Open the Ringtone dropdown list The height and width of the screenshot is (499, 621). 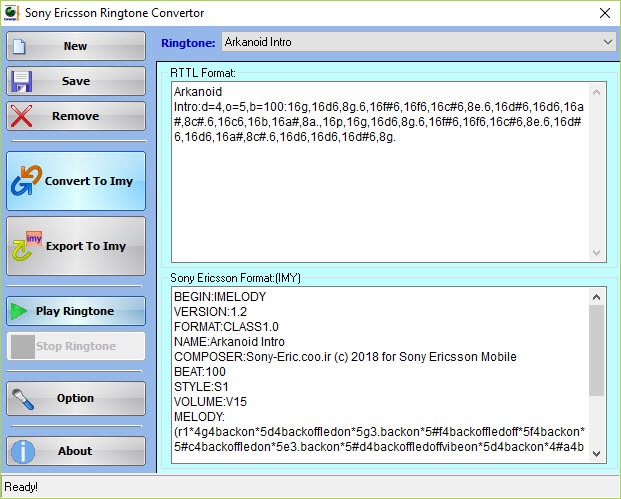click(x=608, y=42)
